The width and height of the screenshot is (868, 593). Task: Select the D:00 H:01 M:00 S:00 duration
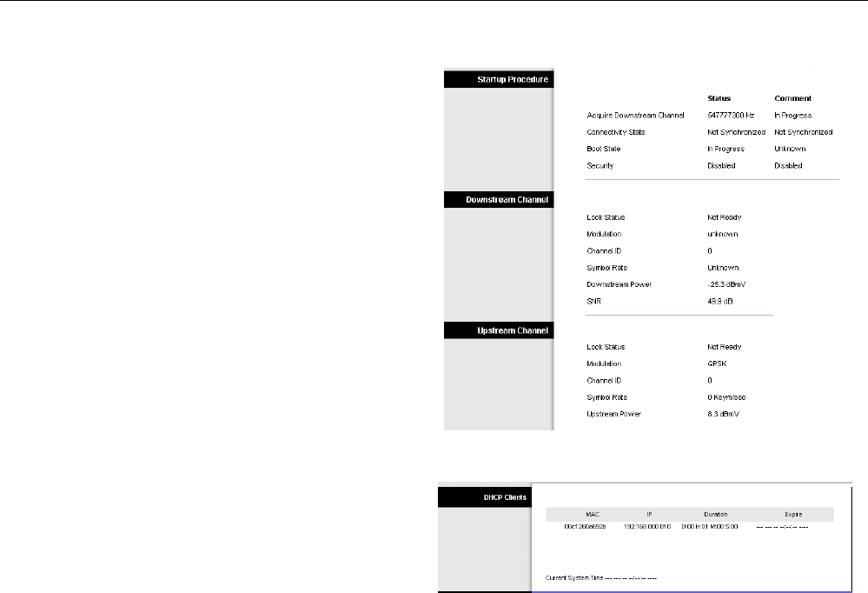pos(710,527)
